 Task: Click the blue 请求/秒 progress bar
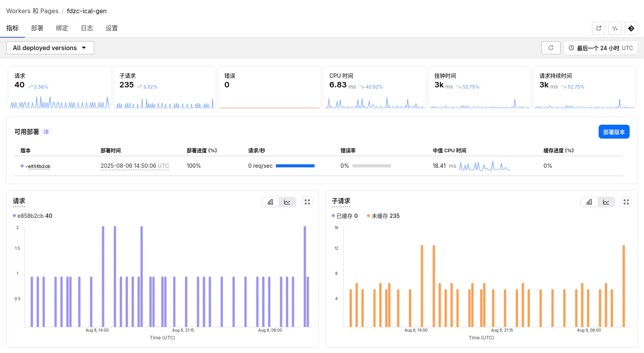point(295,166)
